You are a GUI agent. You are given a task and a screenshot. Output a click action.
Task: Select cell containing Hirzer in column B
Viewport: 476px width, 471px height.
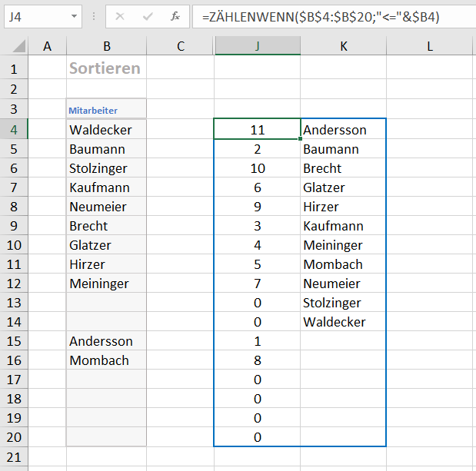pos(107,264)
